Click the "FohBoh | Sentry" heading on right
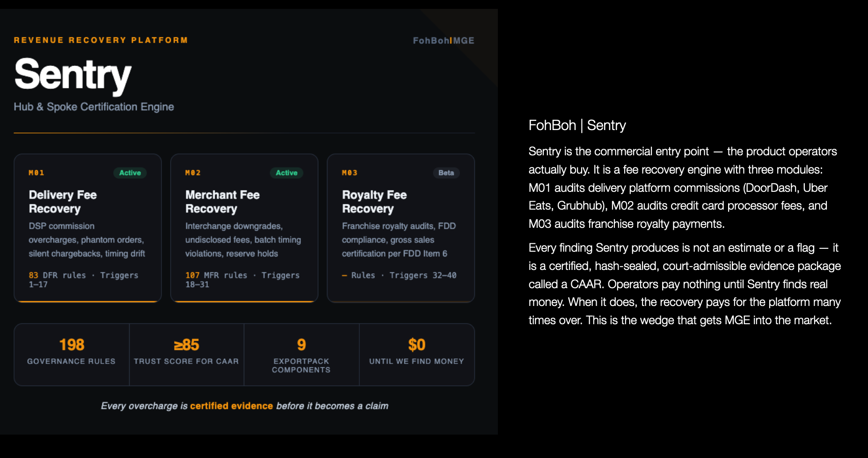868x458 pixels. coord(577,125)
